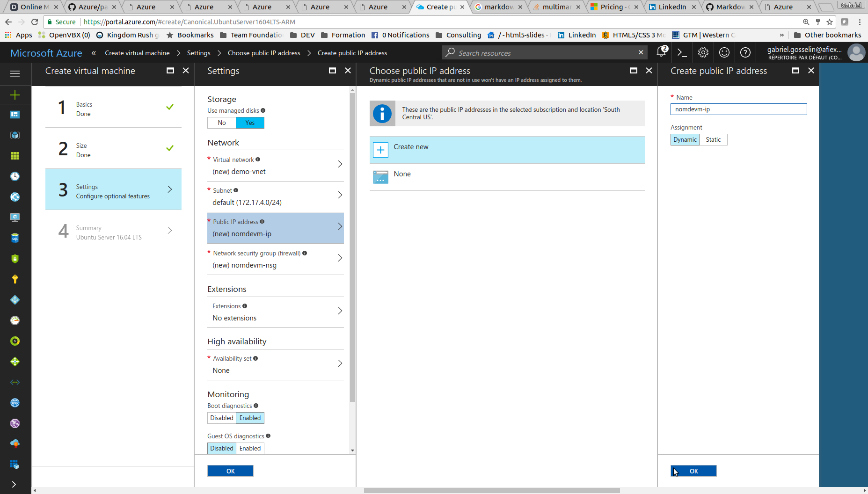The image size is (868, 494).
Task: Click OK in Create public IP address
Action: point(693,471)
